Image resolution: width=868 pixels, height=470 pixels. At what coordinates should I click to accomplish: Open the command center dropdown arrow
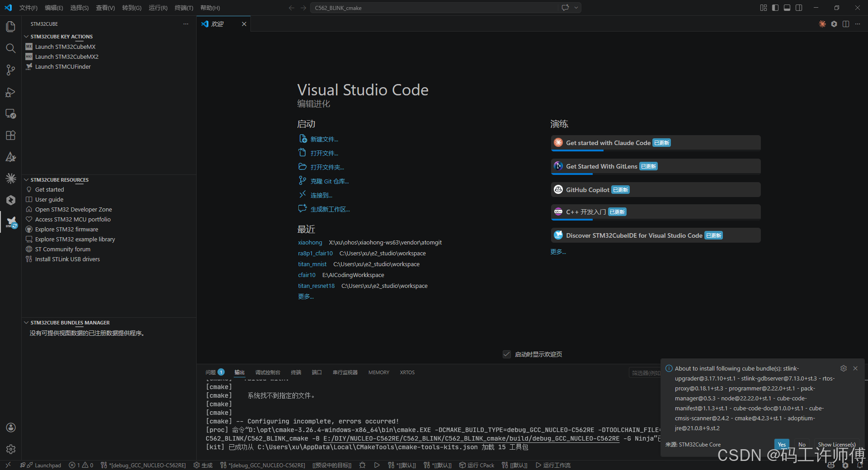(x=576, y=8)
